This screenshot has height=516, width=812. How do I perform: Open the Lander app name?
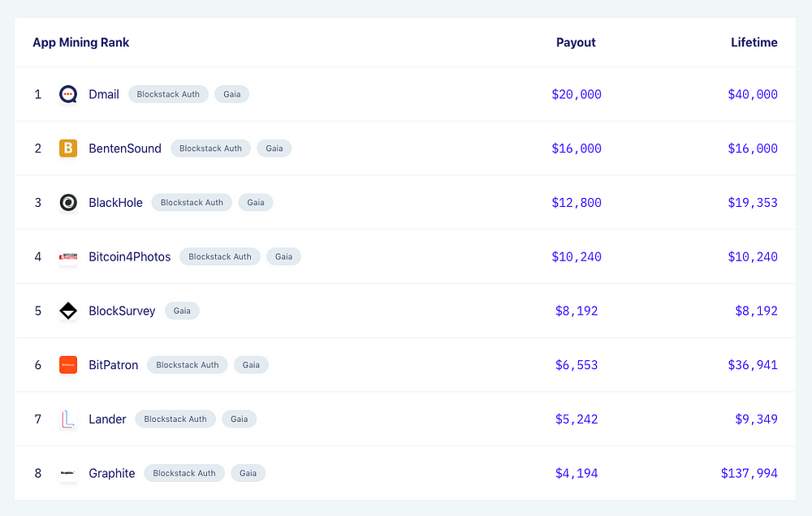point(107,419)
